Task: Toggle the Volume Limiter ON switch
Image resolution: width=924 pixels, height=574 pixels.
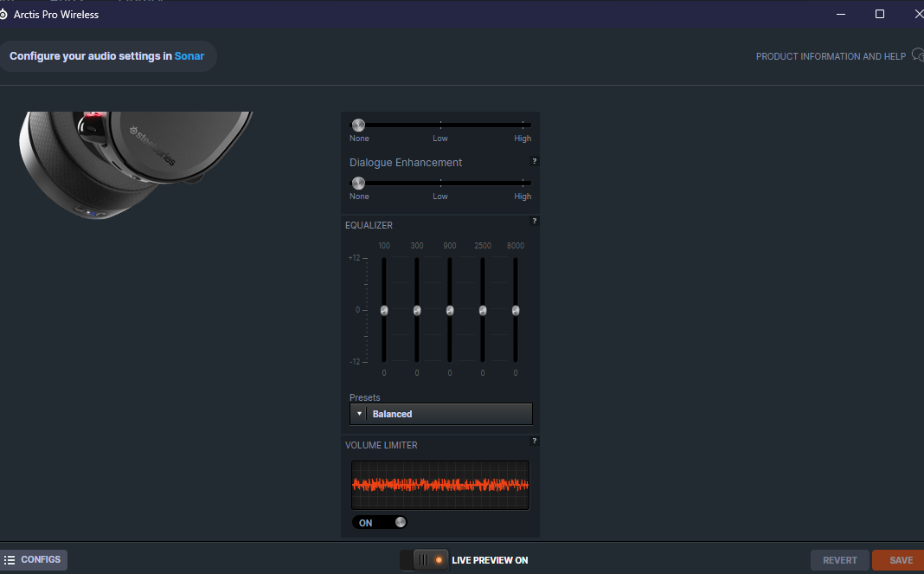Action: click(380, 523)
